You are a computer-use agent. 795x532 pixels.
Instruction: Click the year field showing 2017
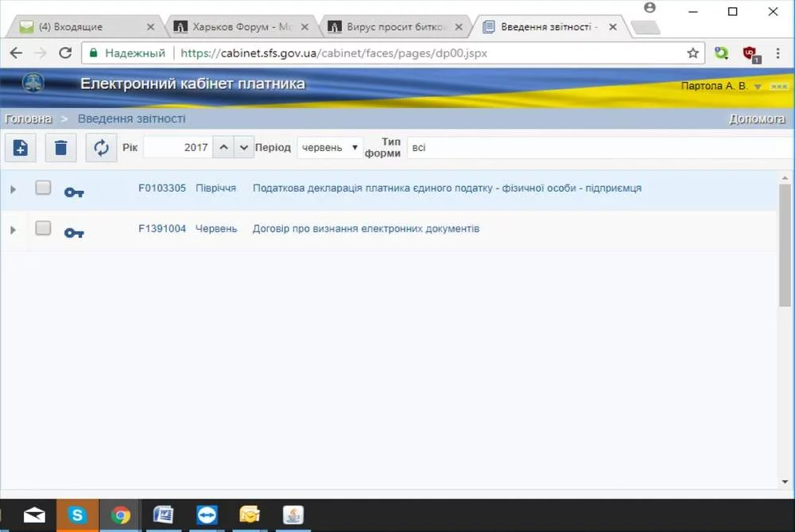pyautogui.click(x=178, y=148)
